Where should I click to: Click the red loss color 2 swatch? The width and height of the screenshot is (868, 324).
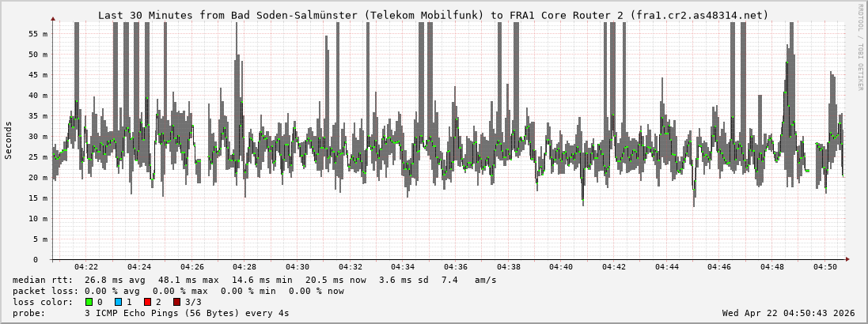(x=147, y=302)
